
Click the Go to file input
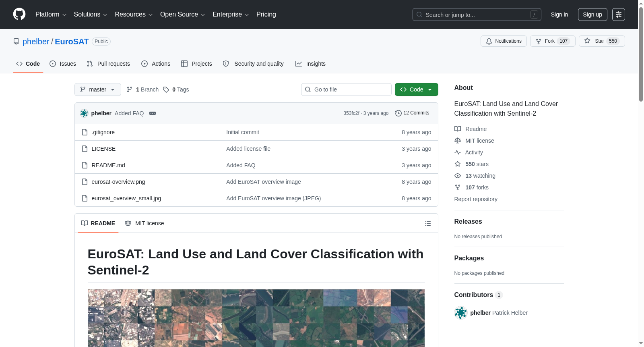346,89
